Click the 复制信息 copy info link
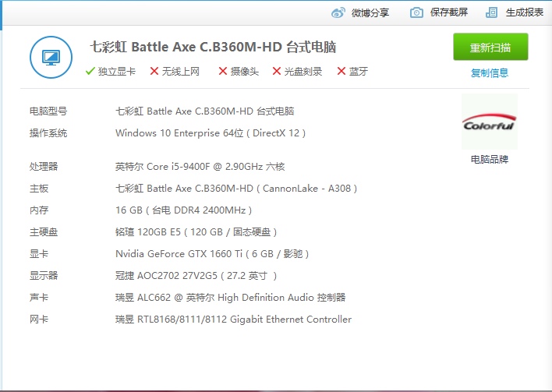 click(x=490, y=72)
